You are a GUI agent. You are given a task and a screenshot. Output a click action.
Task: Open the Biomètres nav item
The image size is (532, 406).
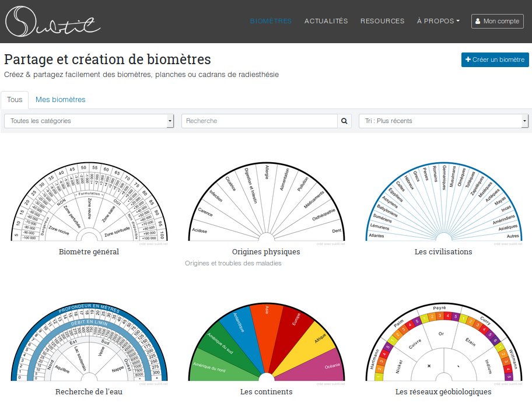271,21
